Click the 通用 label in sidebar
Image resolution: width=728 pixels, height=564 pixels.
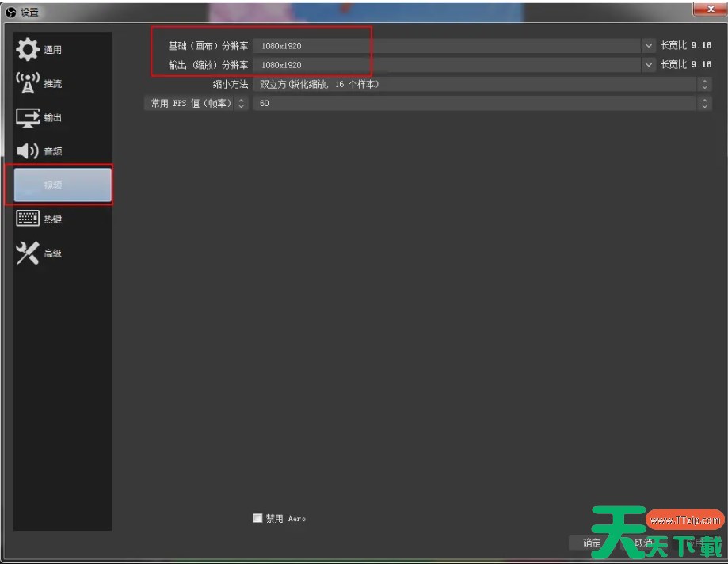(x=52, y=50)
